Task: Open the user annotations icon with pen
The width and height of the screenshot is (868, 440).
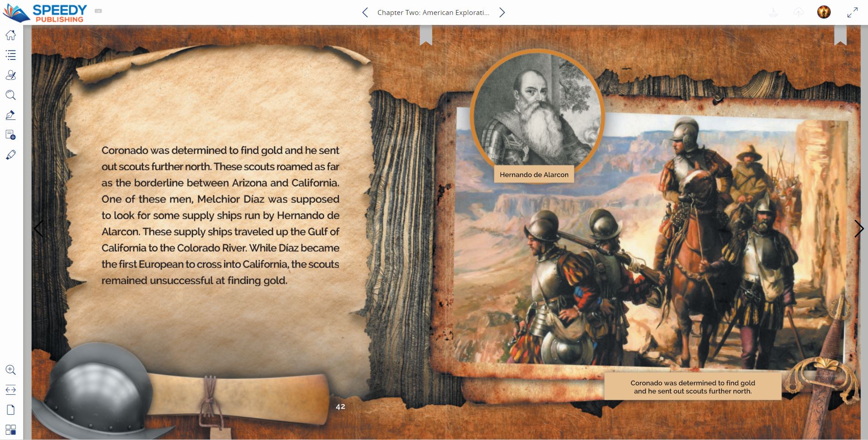Action: click(11, 75)
